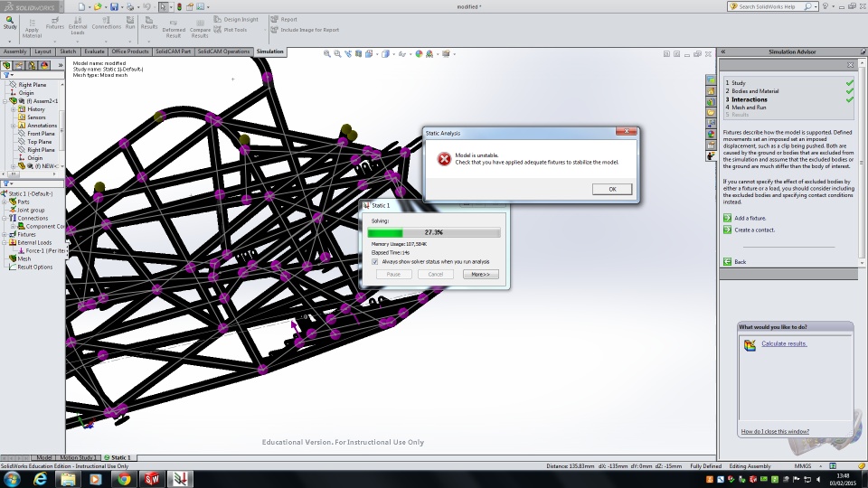Uncheck Always show solver status checkbox
The width and height of the screenshot is (868, 488).
(374, 262)
